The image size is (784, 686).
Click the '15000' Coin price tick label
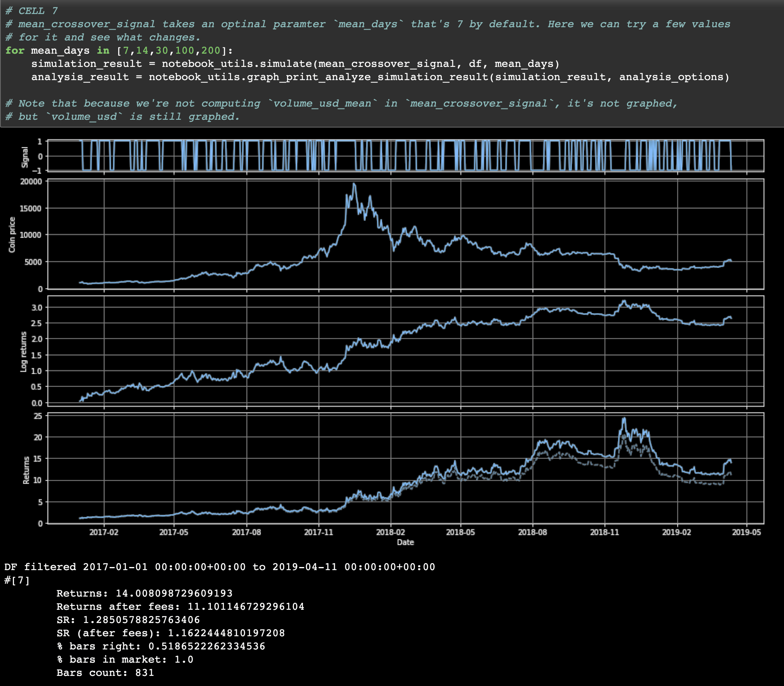point(31,208)
